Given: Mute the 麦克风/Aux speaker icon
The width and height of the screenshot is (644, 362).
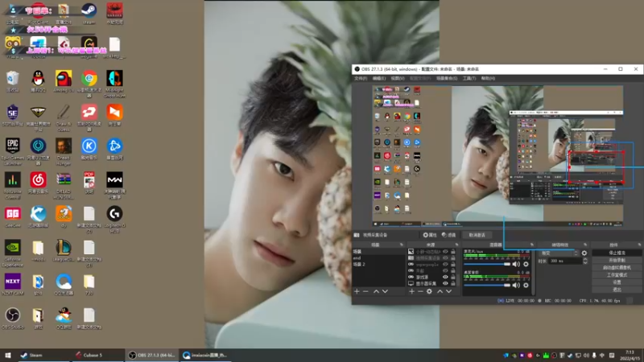Looking at the screenshot, I should (x=516, y=265).
